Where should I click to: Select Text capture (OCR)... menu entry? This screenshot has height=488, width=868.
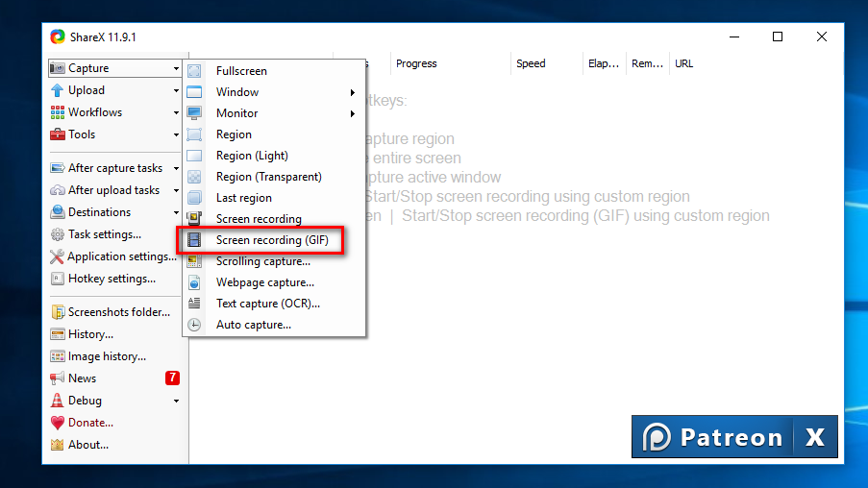[274, 304]
